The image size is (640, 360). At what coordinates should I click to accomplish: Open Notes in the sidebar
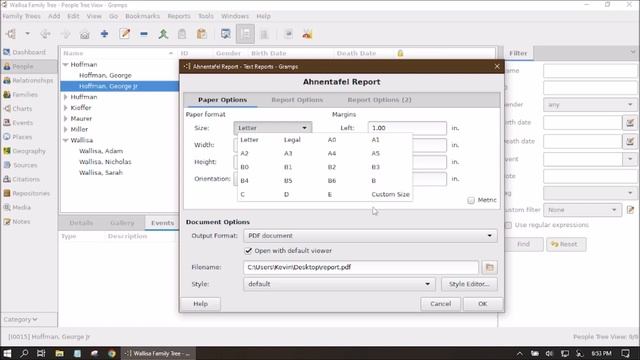[17, 222]
